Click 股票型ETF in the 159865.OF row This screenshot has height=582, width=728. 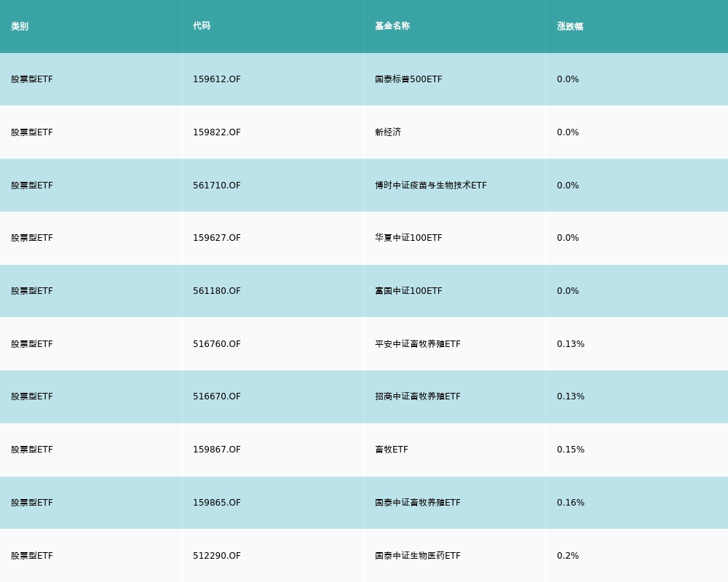click(32, 502)
